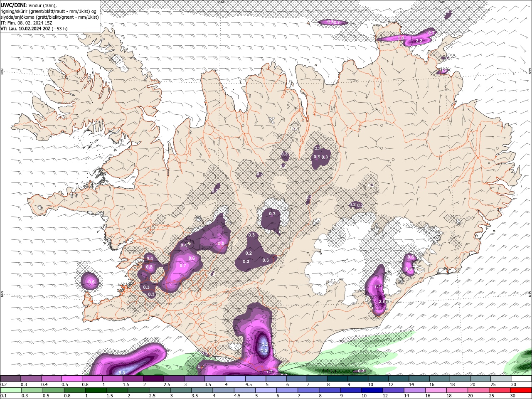Pick the lilac 14 swatch in lower legend
Viewport: 532px width, 399px height.
(415, 390)
